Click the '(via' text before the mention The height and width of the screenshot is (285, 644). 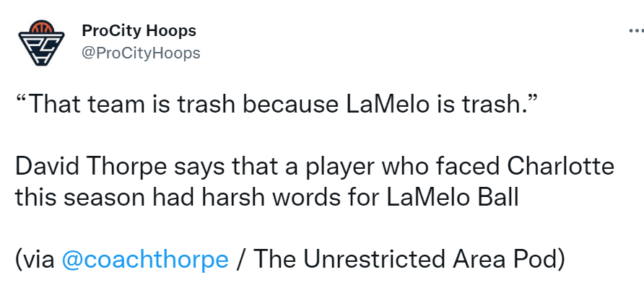[35, 260]
